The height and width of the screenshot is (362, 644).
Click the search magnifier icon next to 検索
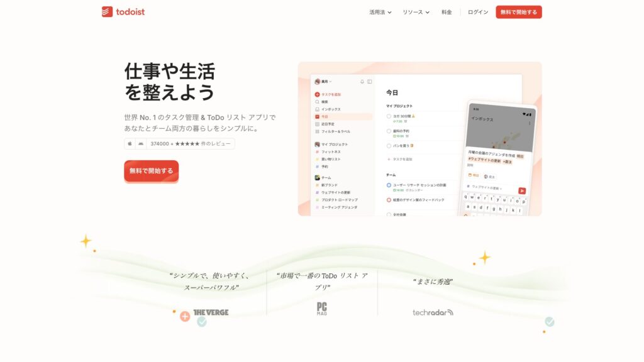coord(317,102)
